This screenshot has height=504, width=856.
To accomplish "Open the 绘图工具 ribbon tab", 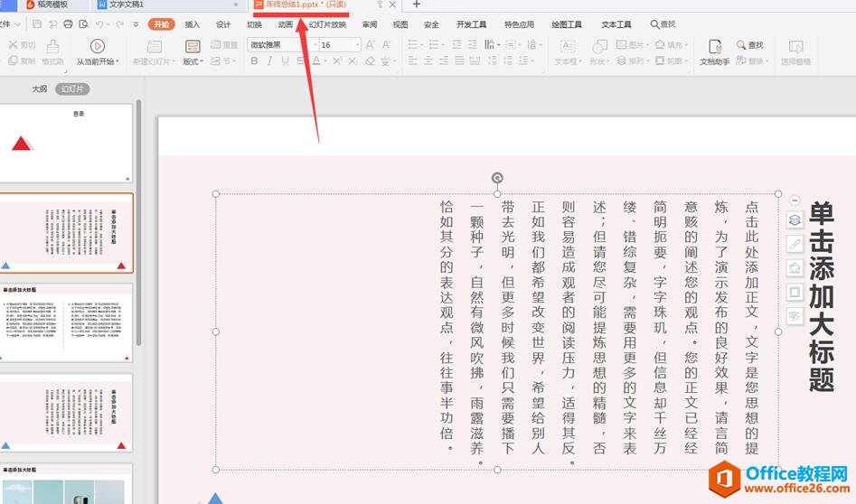I will pyautogui.click(x=567, y=24).
